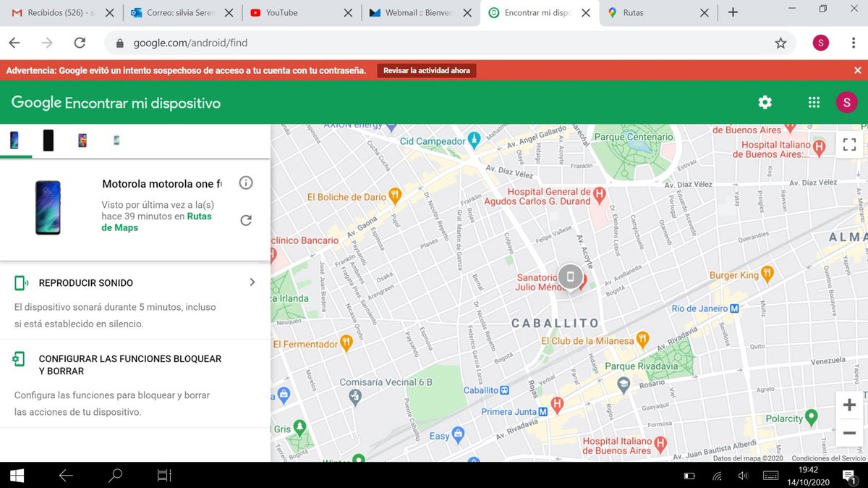Click the Parque Rivadavia label
The width and height of the screenshot is (868, 488).
[641, 366]
